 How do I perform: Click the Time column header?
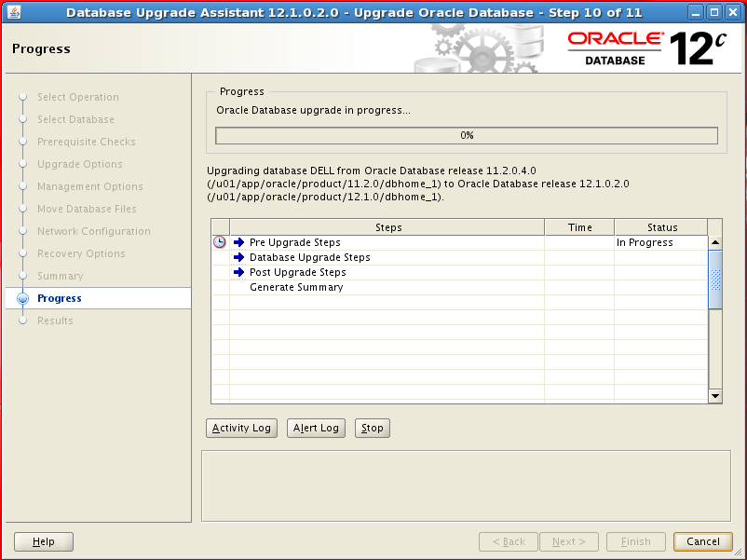579,227
